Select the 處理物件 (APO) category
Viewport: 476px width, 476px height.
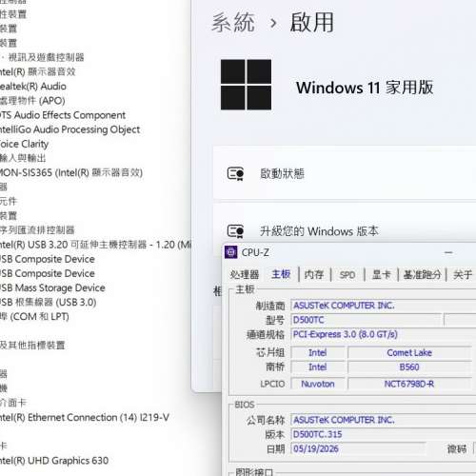coord(32,101)
